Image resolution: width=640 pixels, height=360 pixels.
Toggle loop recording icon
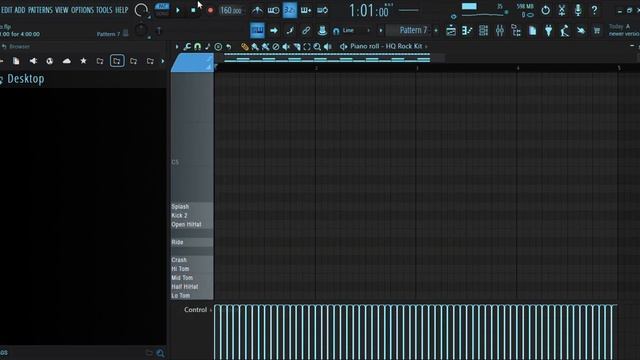tap(322, 10)
